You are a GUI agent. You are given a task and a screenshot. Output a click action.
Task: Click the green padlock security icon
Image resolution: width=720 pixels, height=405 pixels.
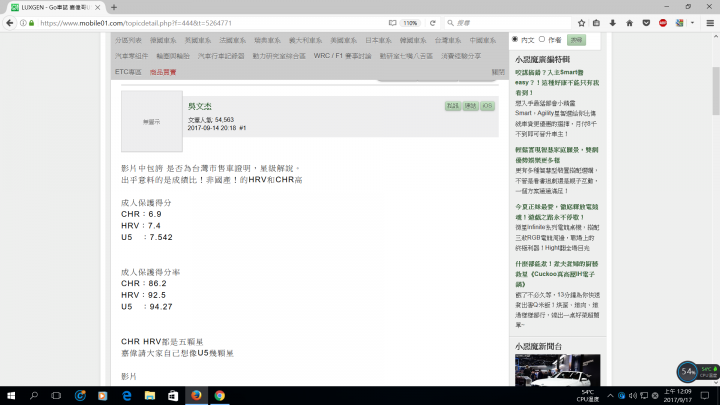(31, 23)
